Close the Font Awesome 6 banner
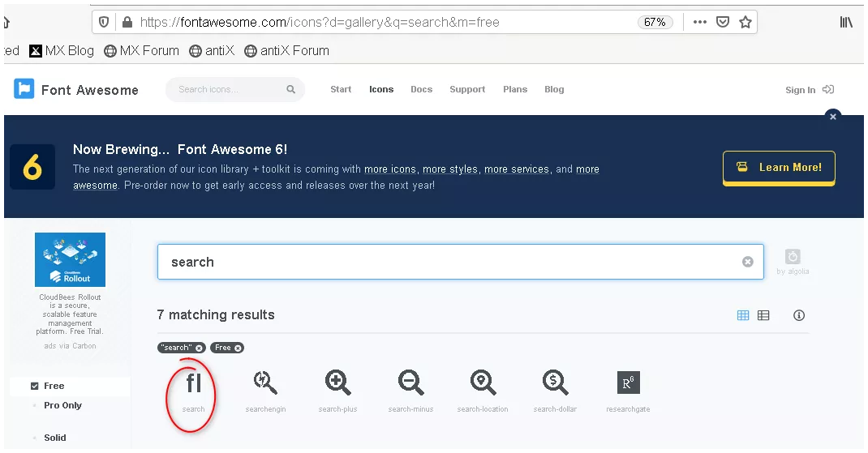868x453 pixels. click(x=832, y=117)
